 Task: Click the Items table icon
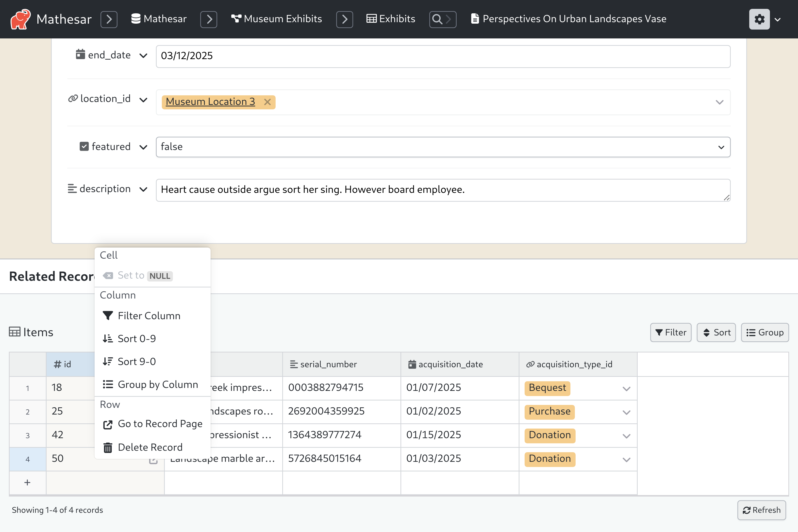[15, 332]
